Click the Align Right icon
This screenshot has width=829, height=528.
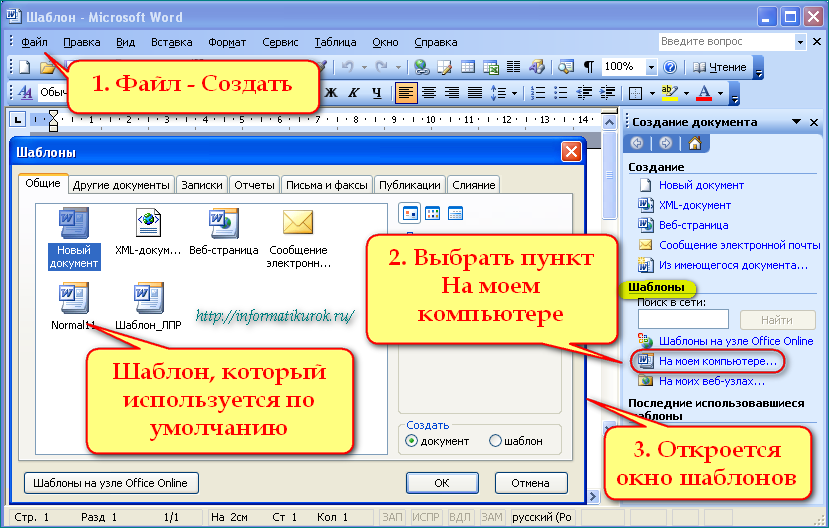click(x=452, y=93)
